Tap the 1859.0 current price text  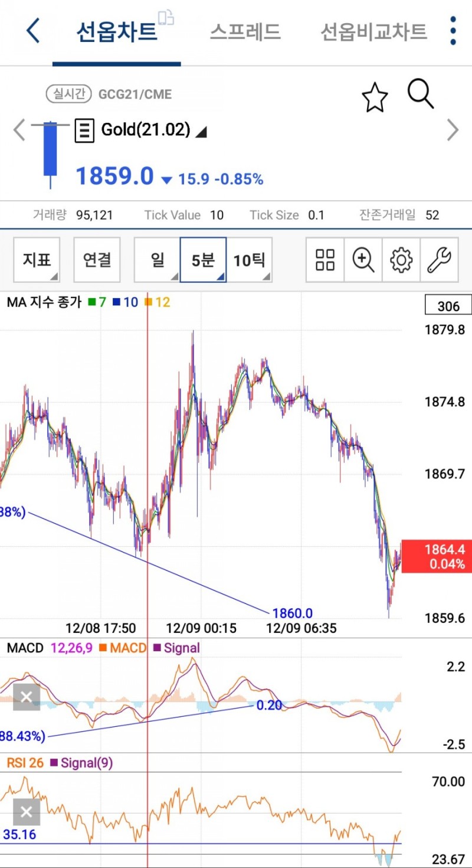(114, 176)
